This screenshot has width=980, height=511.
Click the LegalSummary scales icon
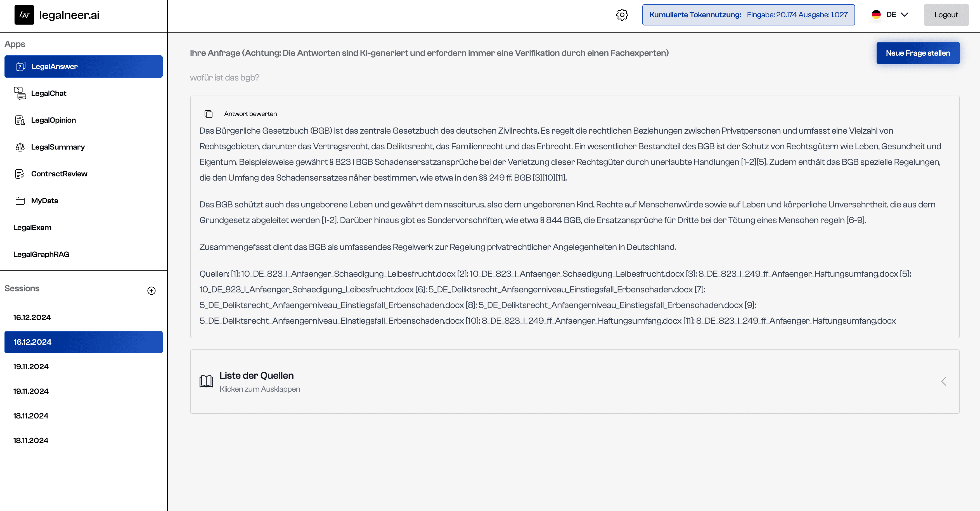tap(20, 147)
